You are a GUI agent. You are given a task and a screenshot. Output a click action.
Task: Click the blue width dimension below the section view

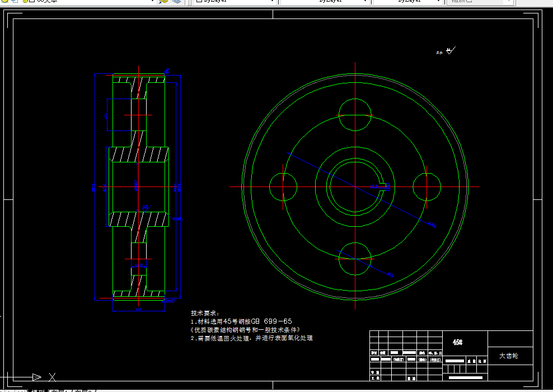tap(139, 310)
